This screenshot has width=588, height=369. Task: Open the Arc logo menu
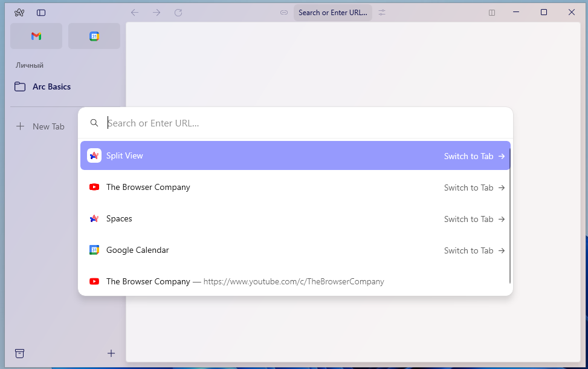coord(19,13)
